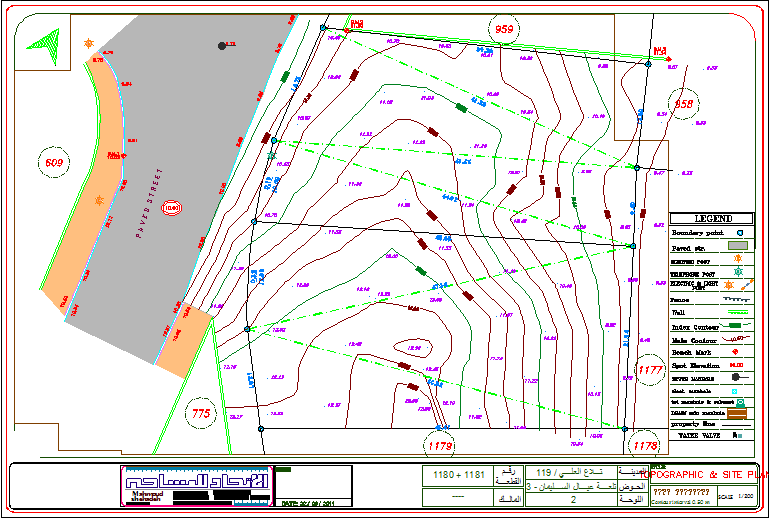The width and height of the screenshot is (769, 519).
Task: Select the Spot Elevation legend symbol
Action: 739,366
